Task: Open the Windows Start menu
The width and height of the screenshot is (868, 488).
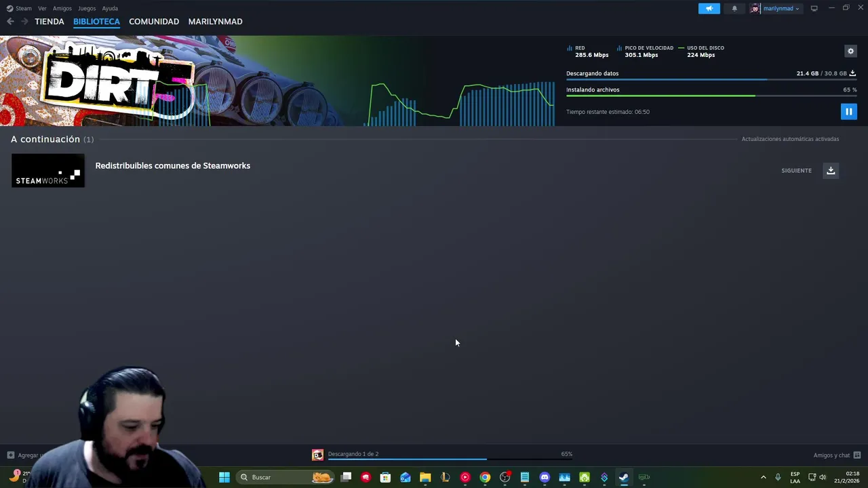Action: coord(224,477)
